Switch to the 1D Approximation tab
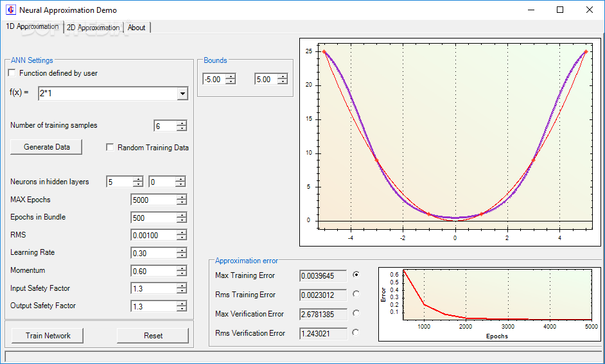This screenshot has height=364, width=605. (x=32, y=26)
